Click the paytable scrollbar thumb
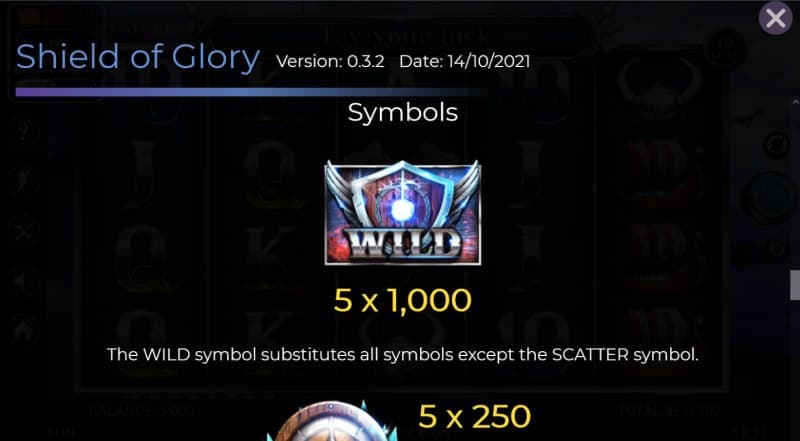This screenshot has height=441, width=800. tap(795, 285)
